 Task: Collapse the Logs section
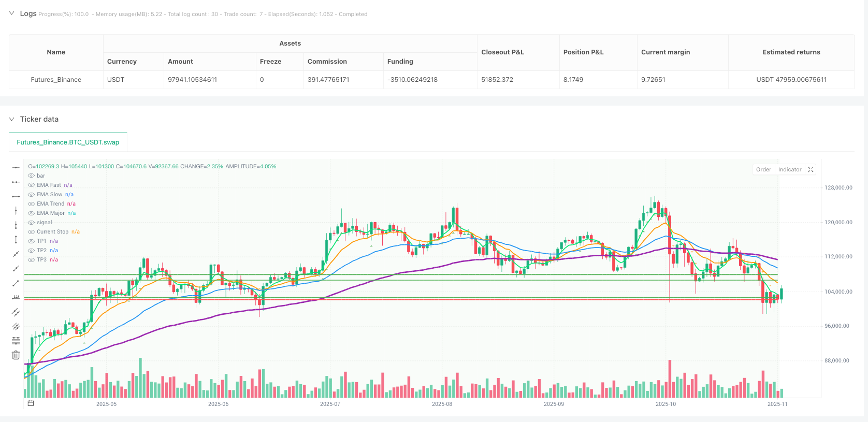(x=11, y=13)
